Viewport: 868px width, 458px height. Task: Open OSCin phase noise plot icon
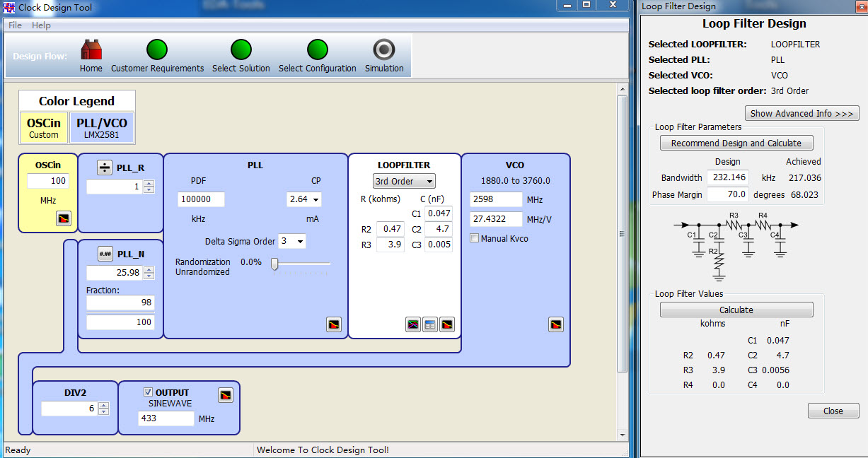tap(63, 218)
